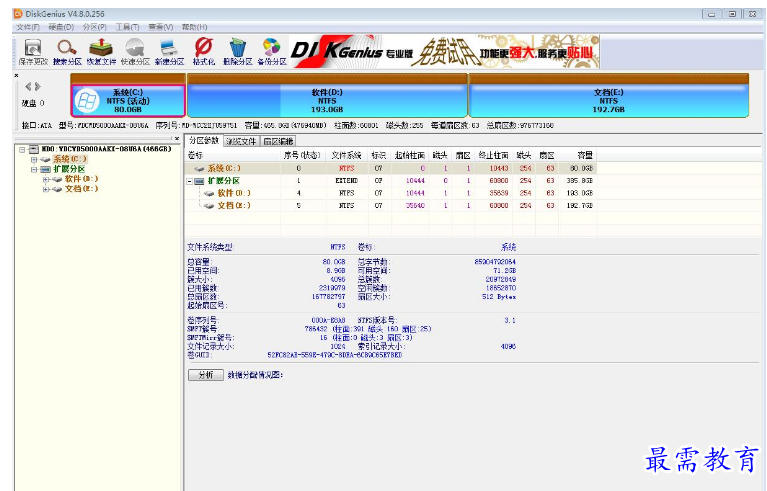The height and width of the screenshot is (491, 767).
Task: Select 系统(C:) label in left tree
Action: (70, 159)
